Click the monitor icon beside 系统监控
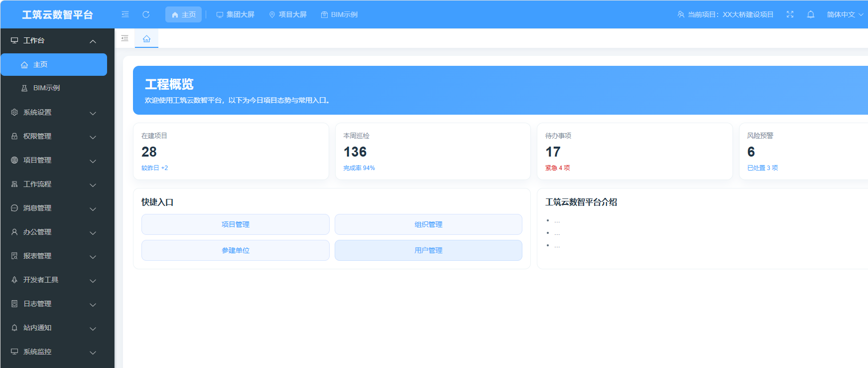The width and height of the screenshot is (868, 368). tap(14, 352)
